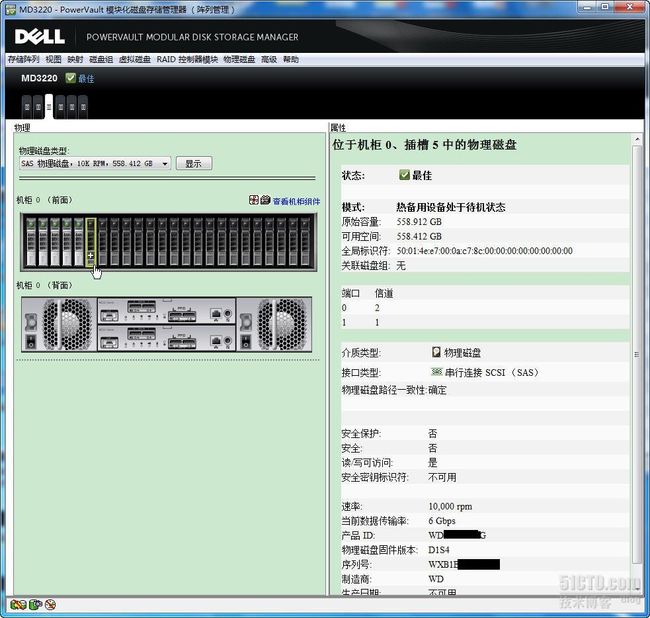Click the 最佳 status link beside MD3220

click(x=86, y=79)
